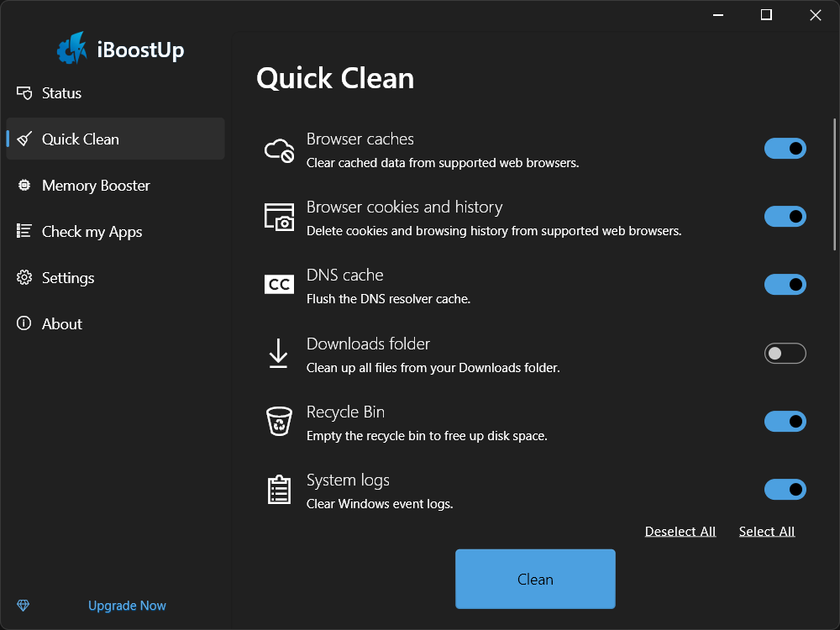Select Quick Clean in the sidebar
This screenshot has height=630, width=840.
[x=115, y=139]
